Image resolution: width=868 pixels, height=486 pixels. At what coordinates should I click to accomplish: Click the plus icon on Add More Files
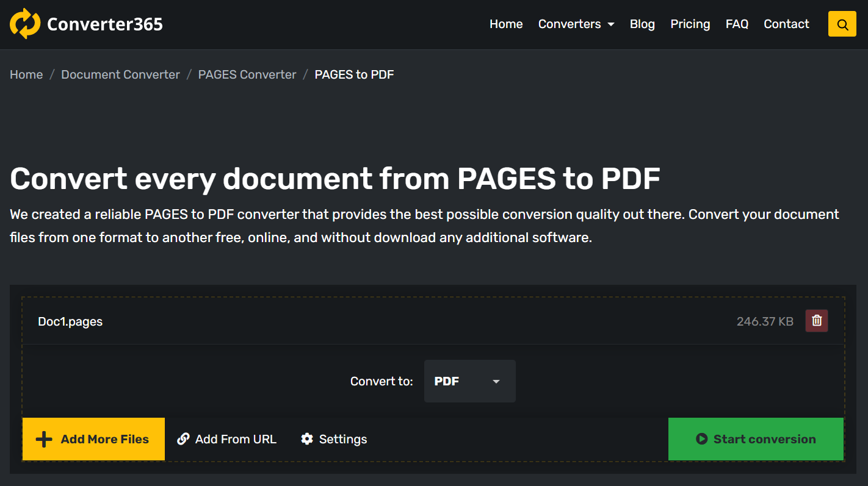click(x=43, y=438)
